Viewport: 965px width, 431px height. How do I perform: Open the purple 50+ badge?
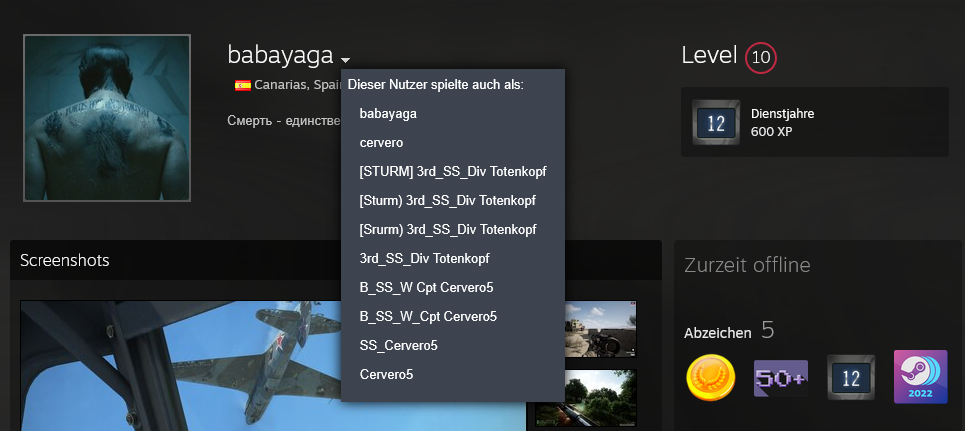pyautogui.click(x=780, y=378)
